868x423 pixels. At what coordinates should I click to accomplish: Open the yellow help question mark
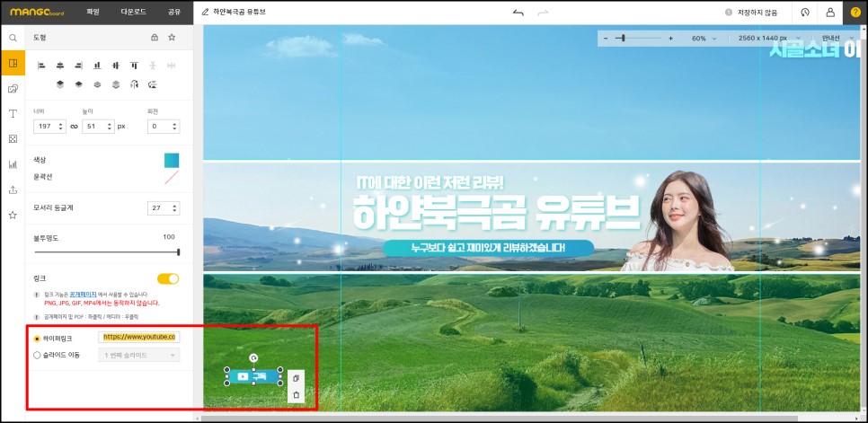coord(855,13)
